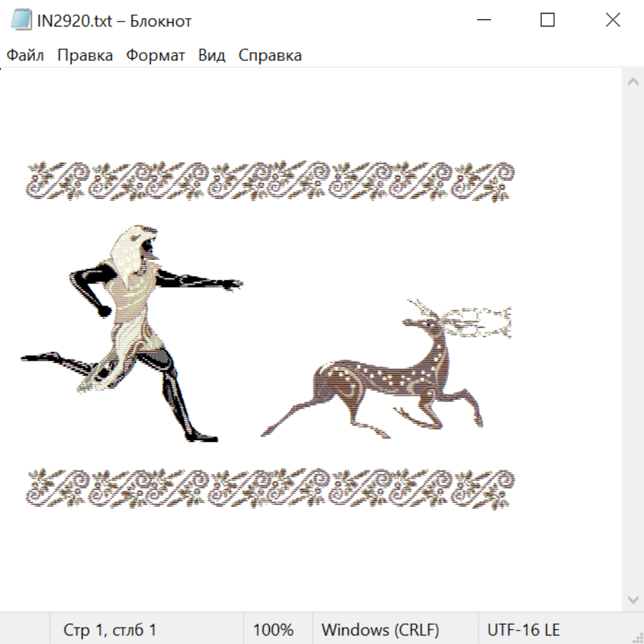Open the Файл menu
The image size is (644, 644).
tap(25, 56)
